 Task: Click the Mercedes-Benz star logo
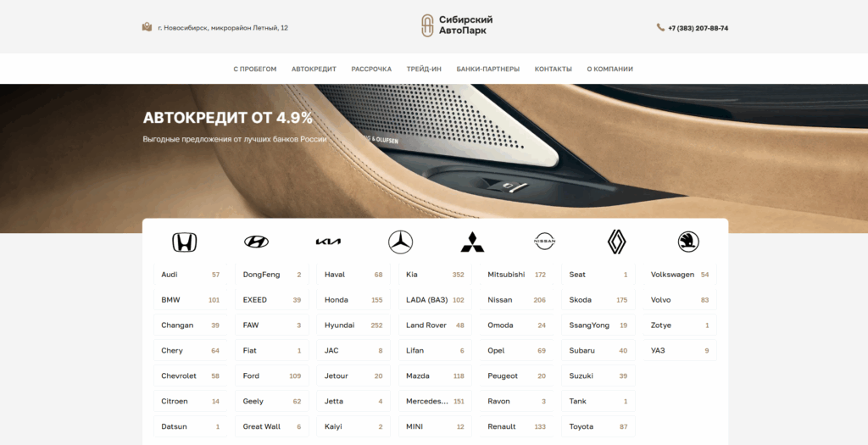pyautogui.click(x=400, y=242)
